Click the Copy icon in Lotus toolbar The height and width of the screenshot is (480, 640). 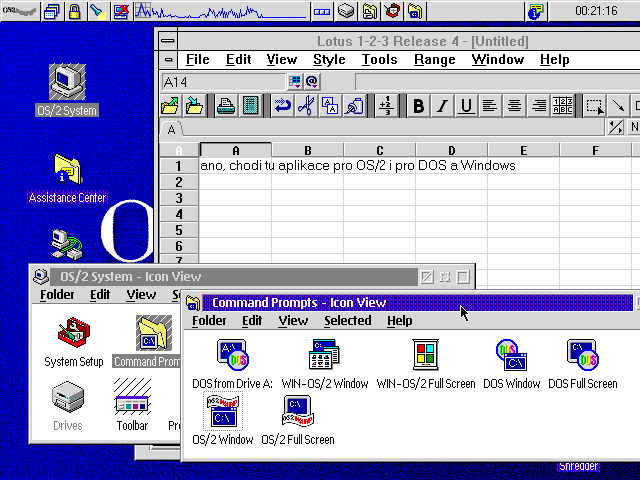click(x=330, y=106)
